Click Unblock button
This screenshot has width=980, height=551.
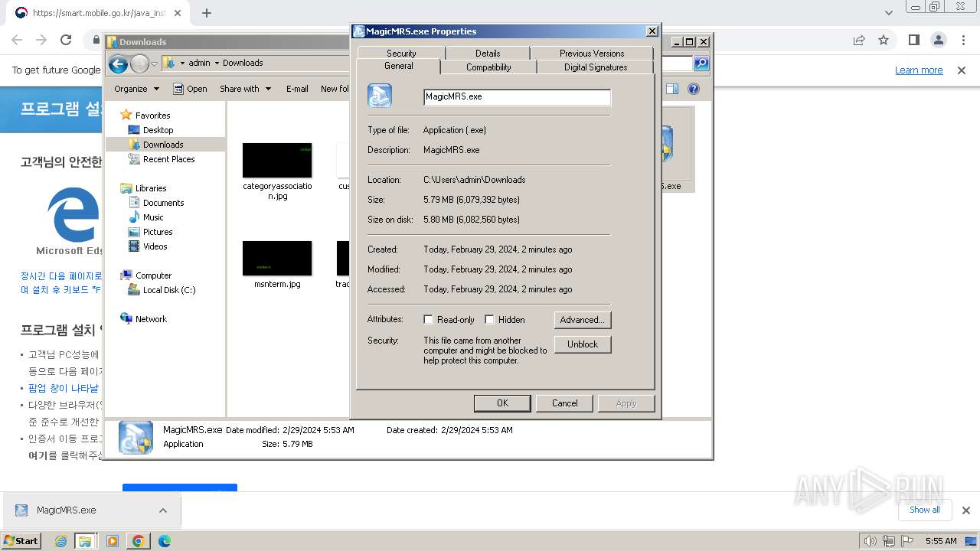[x=583, y=344]
